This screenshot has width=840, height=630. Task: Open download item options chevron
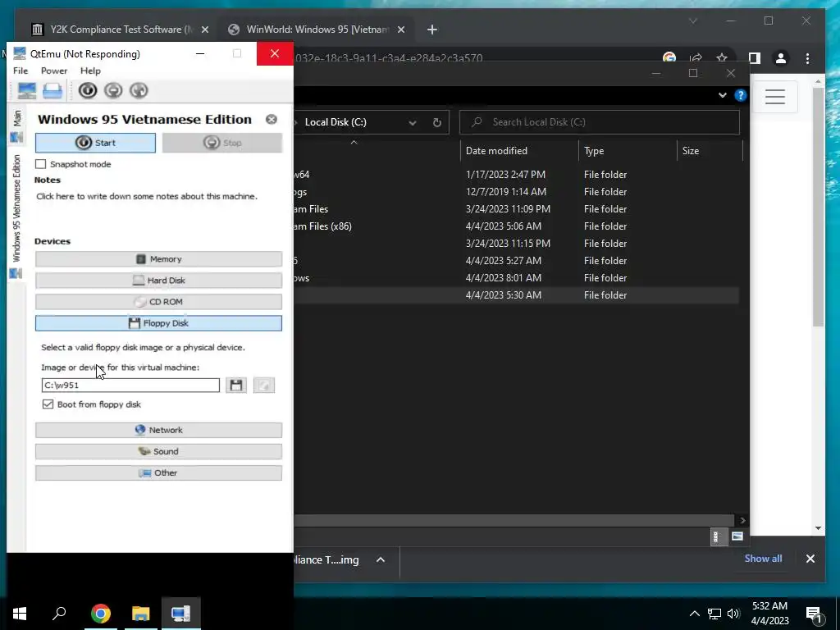(381, 559)
